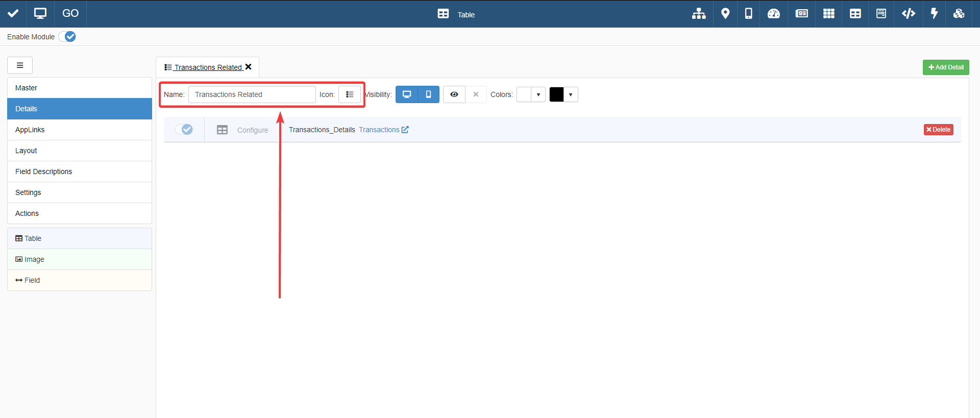
Task: Click the cubes icon in header
Action: 959,14
